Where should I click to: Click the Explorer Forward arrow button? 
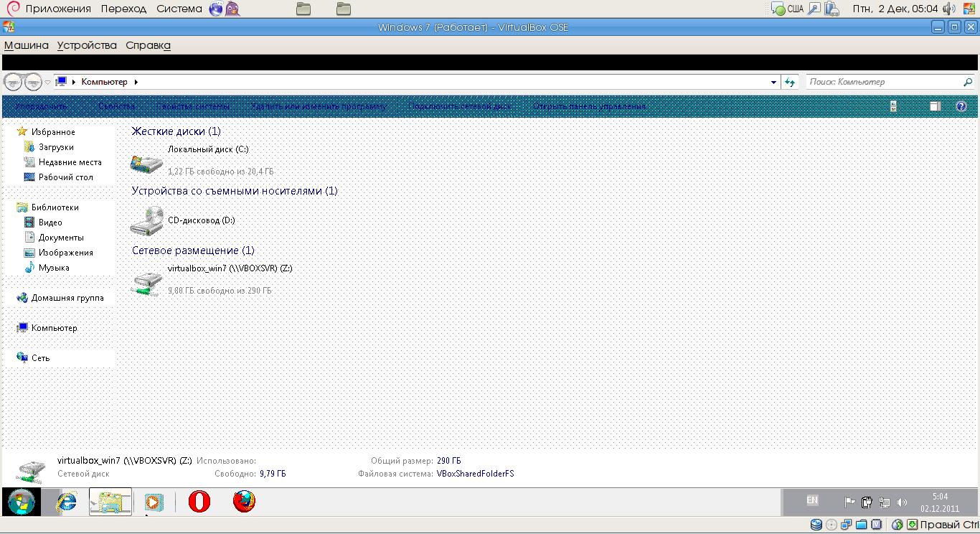(x=33, y=82)
